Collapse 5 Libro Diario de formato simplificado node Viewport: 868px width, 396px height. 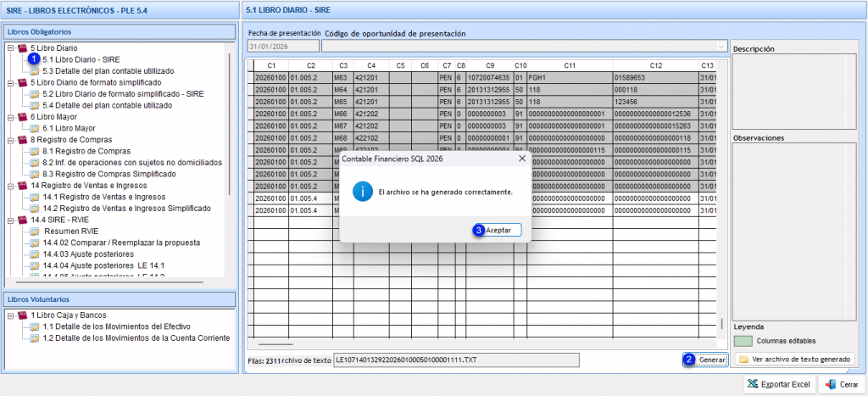tap(10, 82)
